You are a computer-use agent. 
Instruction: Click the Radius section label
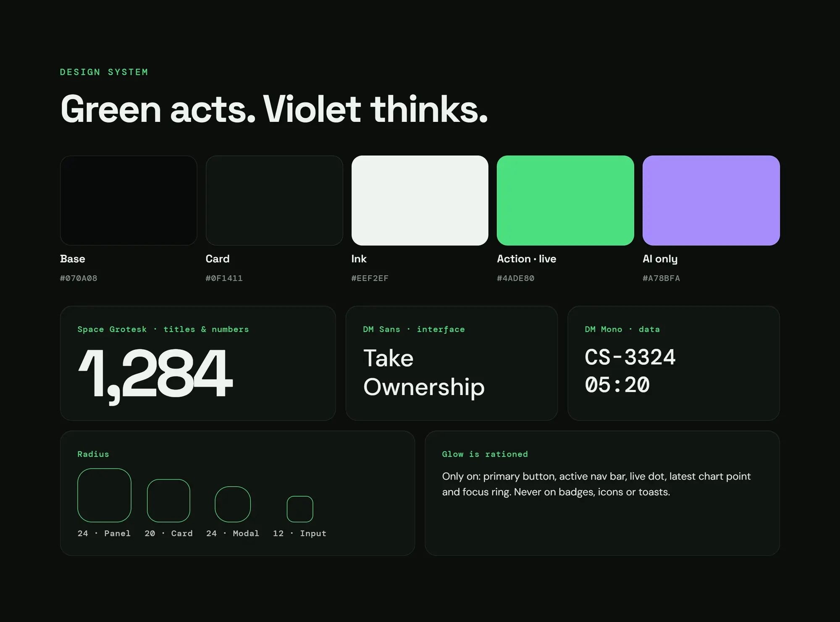coord(93,454)
